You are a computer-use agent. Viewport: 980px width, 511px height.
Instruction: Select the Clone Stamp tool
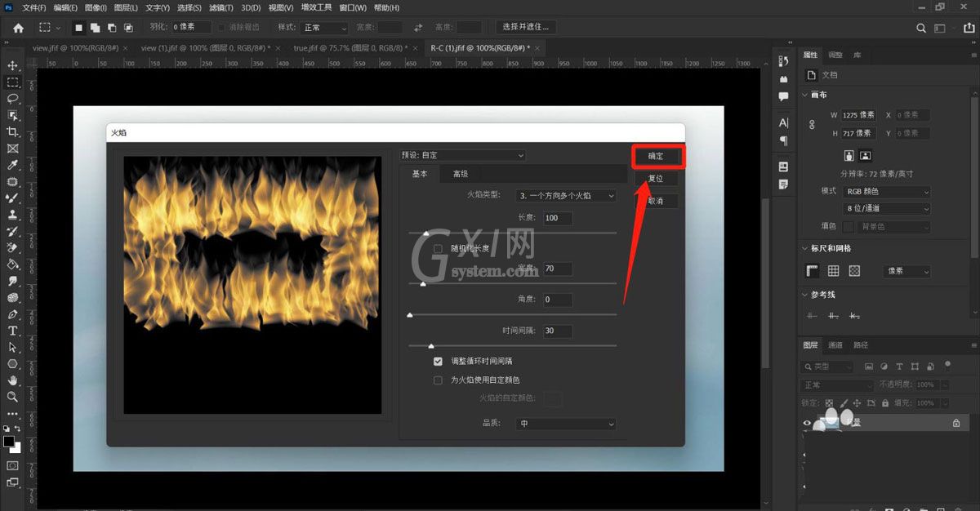coord(12,216)
